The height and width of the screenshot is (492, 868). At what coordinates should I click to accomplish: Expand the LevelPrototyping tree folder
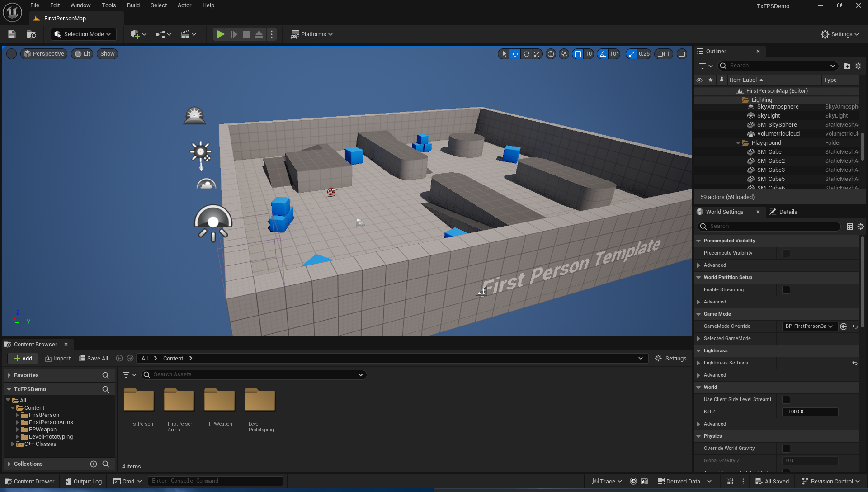(17, 437)
